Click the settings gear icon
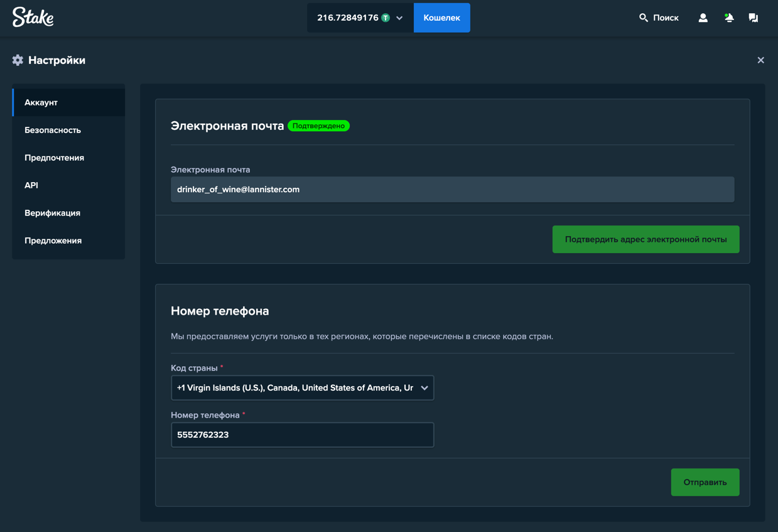This screenshot has width=778, height=532. click(x=17, y=60)
